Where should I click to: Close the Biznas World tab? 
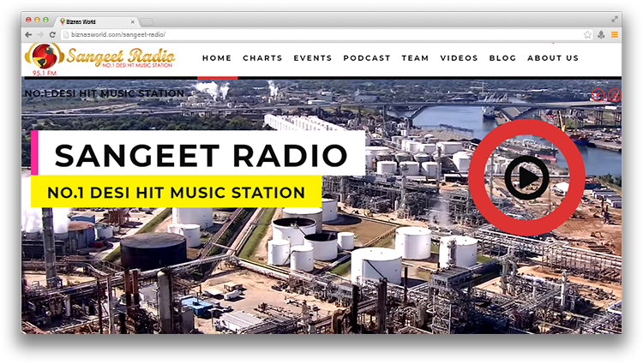(132, 21)
